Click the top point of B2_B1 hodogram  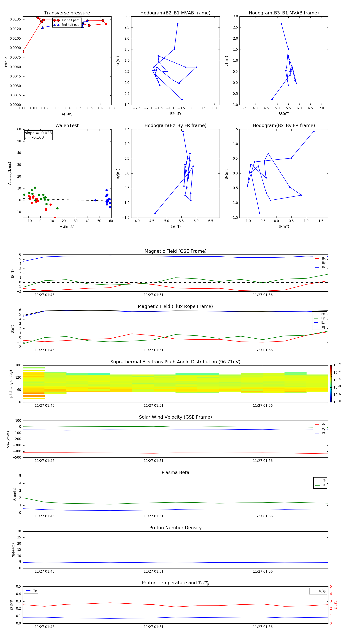click(178, 24)
